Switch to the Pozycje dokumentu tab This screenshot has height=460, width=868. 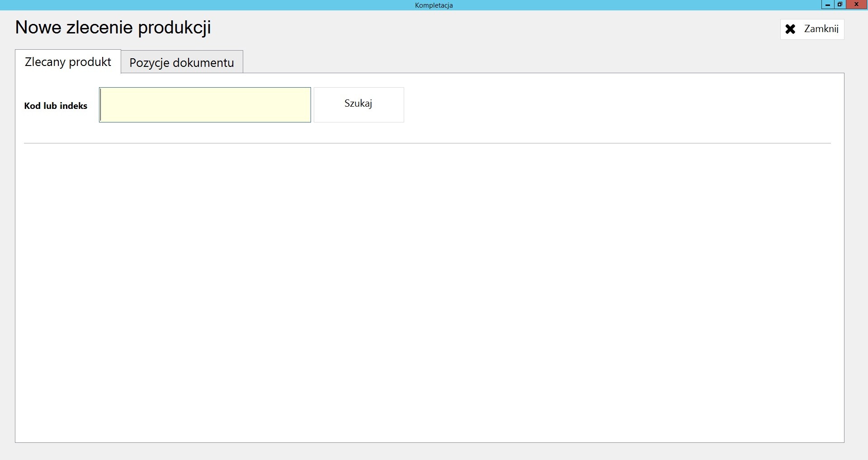point(182,62)
